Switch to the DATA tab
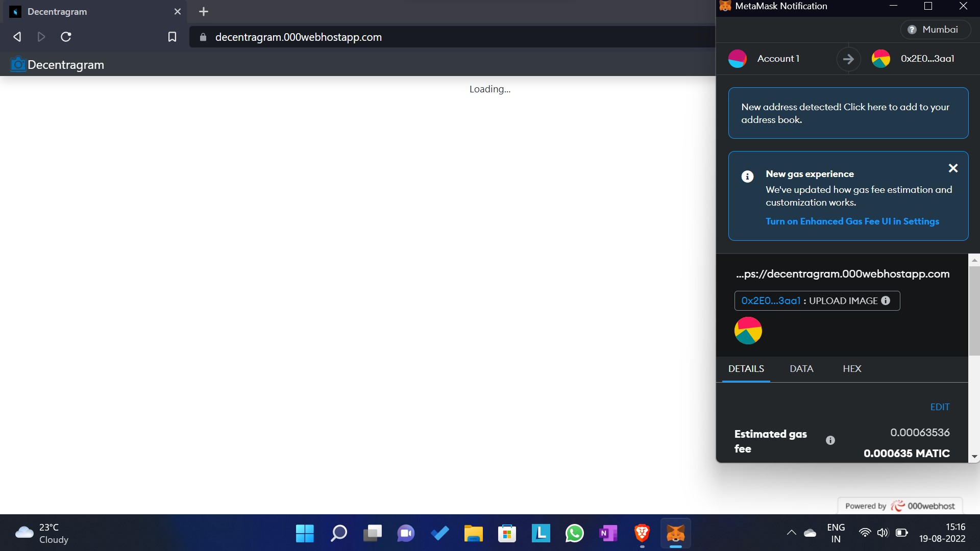Viewport: 980px width, 551px height. coord(801,368)
